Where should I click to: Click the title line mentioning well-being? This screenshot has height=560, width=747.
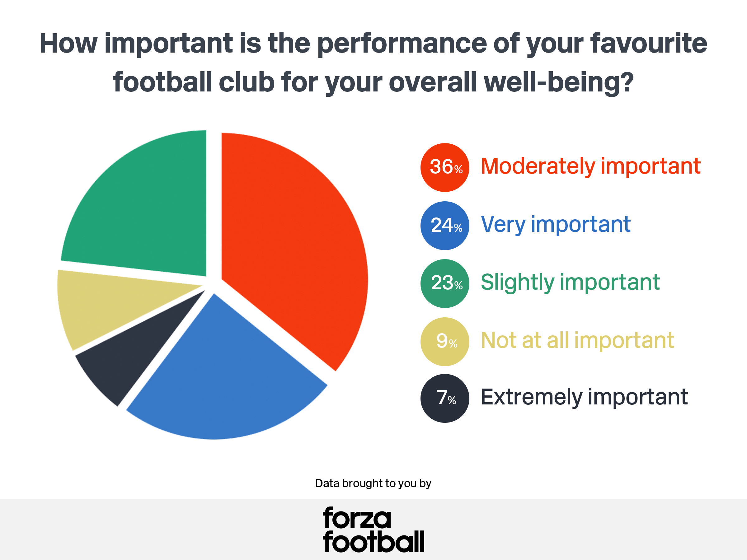(x=374, y=83)
